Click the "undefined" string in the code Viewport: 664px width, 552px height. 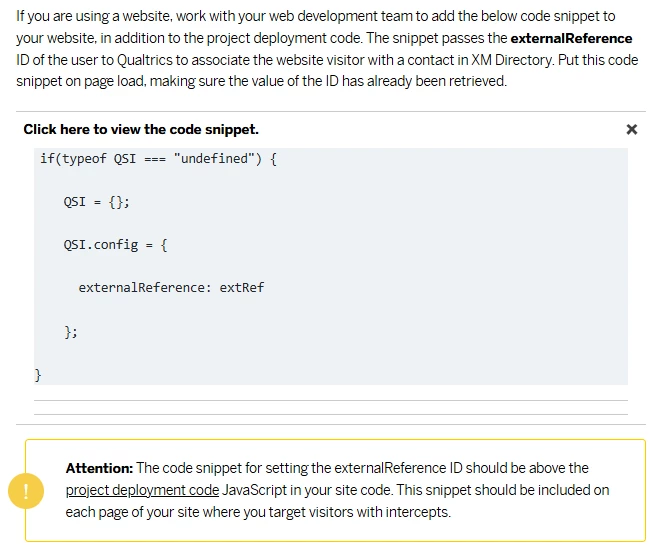(x=214, y=159)
